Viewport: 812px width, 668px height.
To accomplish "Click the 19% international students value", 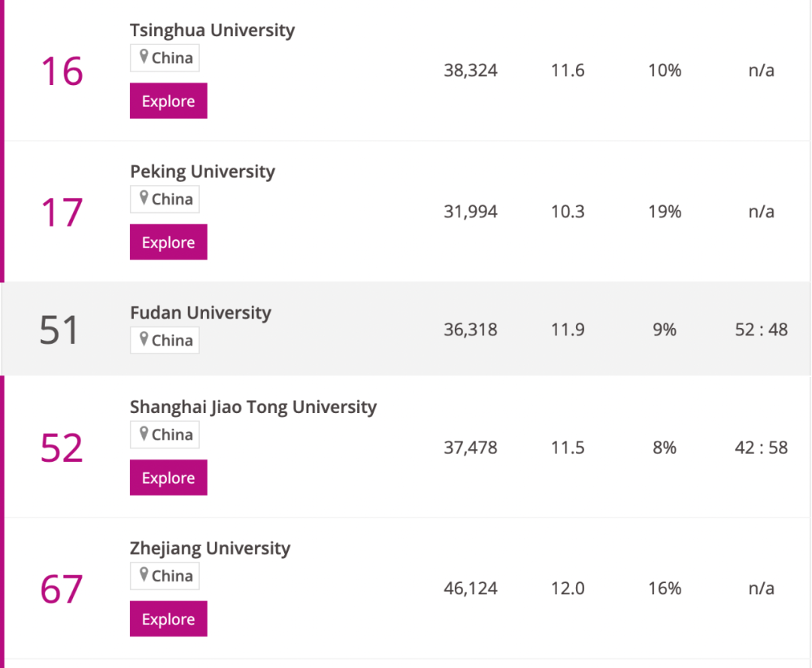I will tap(665, 212).
